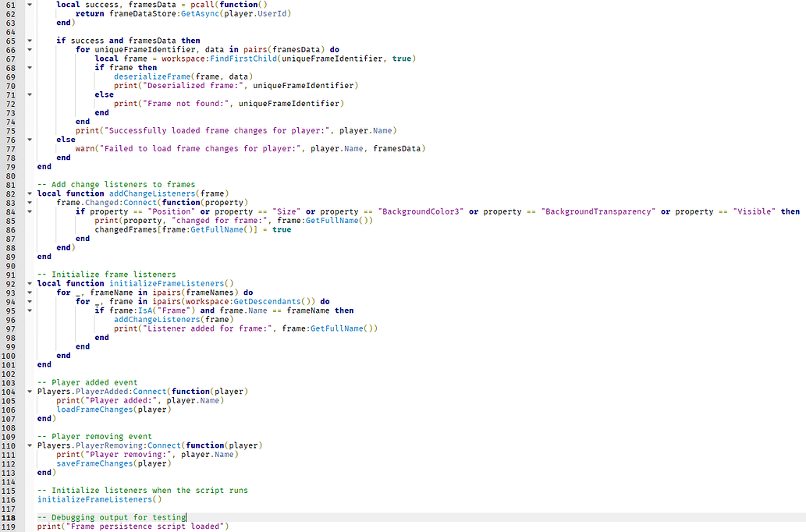Image resolution: width=806 pixels, height=532 pixels.
Task: Collapse the 'if success and framesData' block
Action: click(x=28, y=40)
